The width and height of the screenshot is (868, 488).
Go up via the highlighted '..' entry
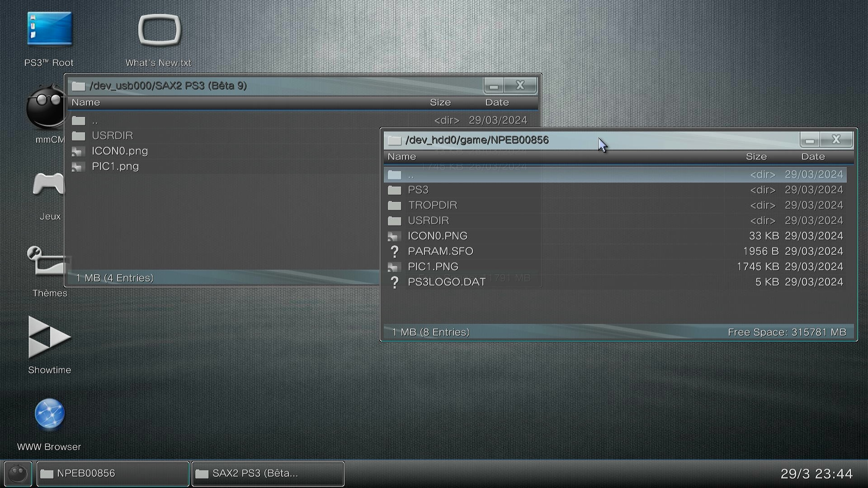coord(410,174)
